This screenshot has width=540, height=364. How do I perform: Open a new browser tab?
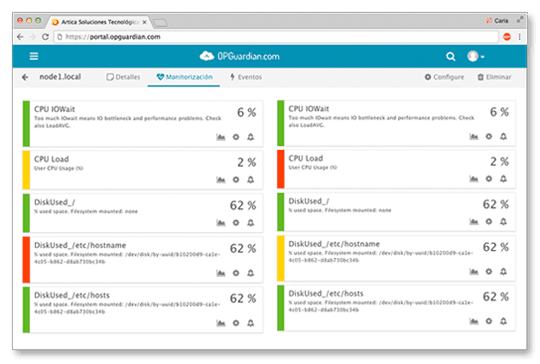tap(160, 23)
